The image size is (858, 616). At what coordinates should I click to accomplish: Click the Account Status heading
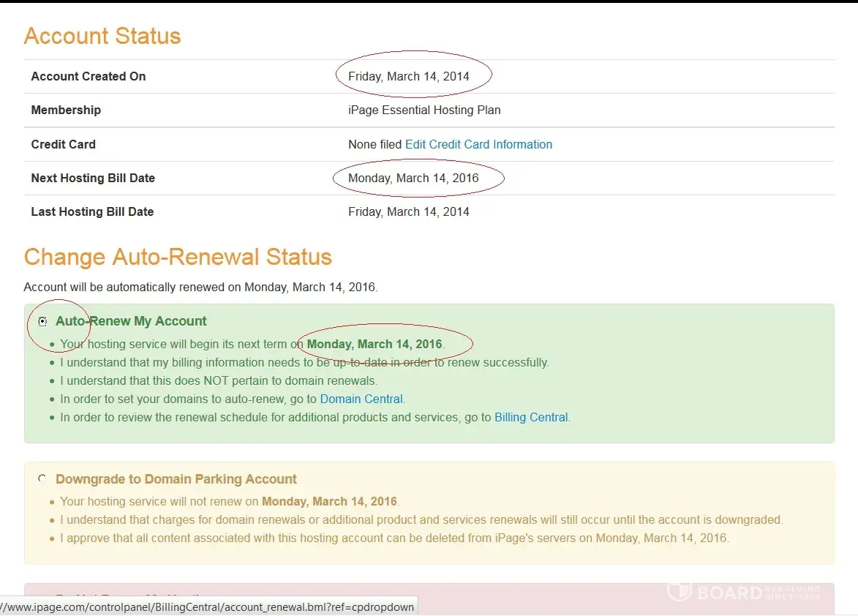tap(102, 37)
